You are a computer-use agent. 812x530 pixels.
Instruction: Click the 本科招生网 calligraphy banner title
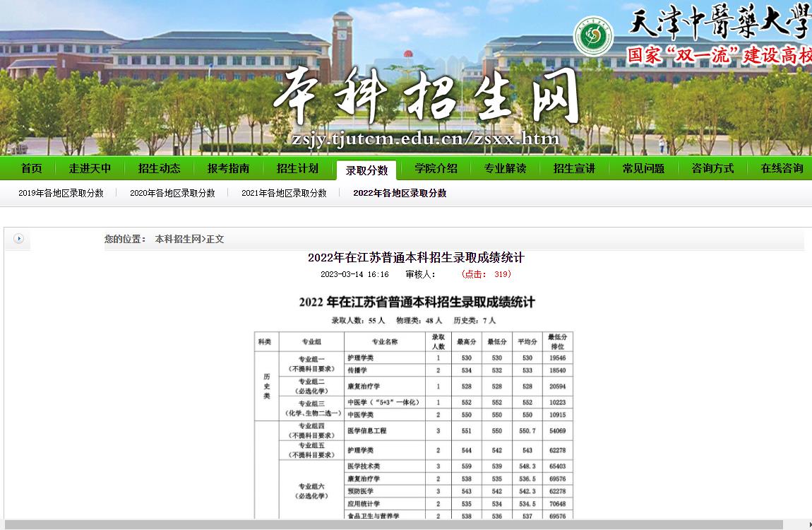click(426, 96)
